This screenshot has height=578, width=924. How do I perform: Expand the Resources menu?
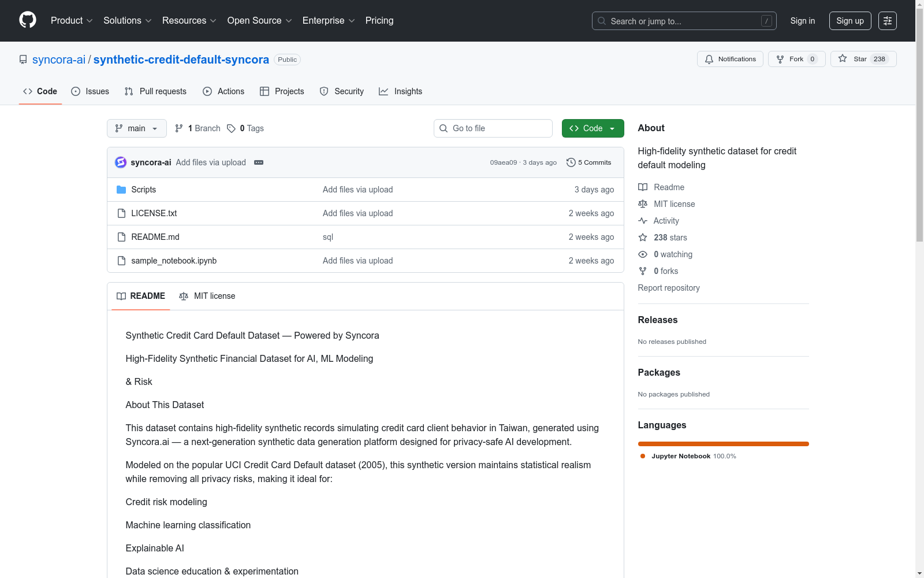coord(189,21)
